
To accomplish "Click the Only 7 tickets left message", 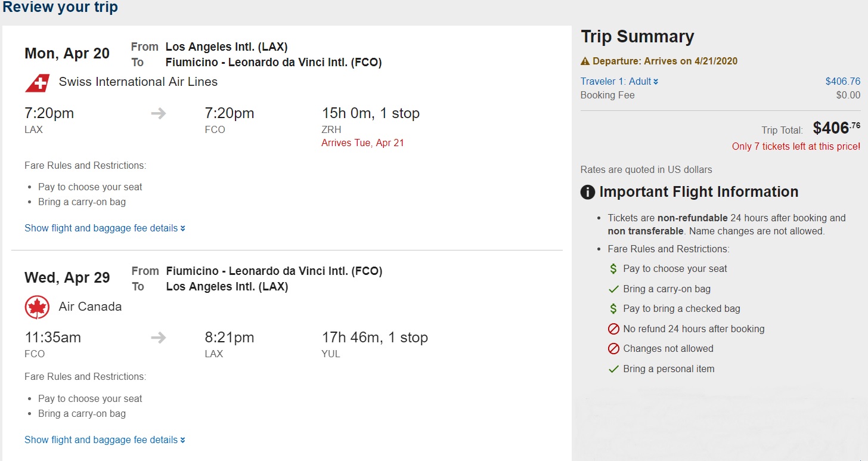I will pos(796,146).
